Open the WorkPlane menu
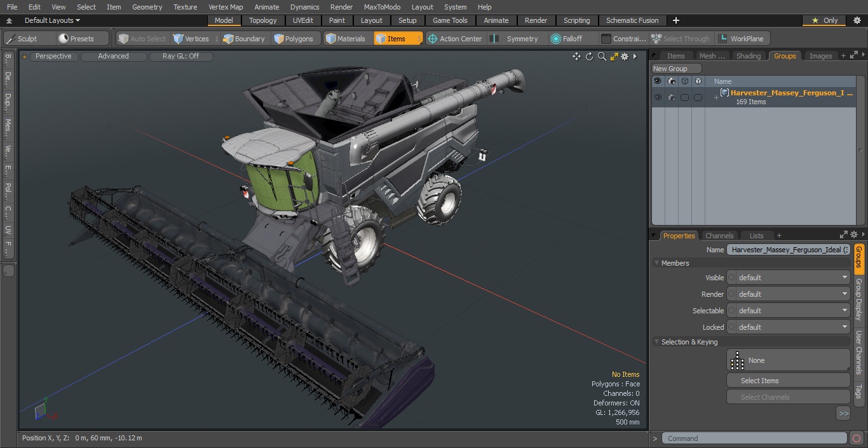 coord(742,39)
